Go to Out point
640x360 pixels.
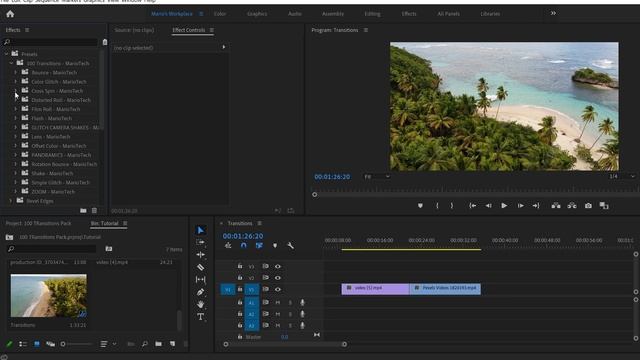[536, 206]
